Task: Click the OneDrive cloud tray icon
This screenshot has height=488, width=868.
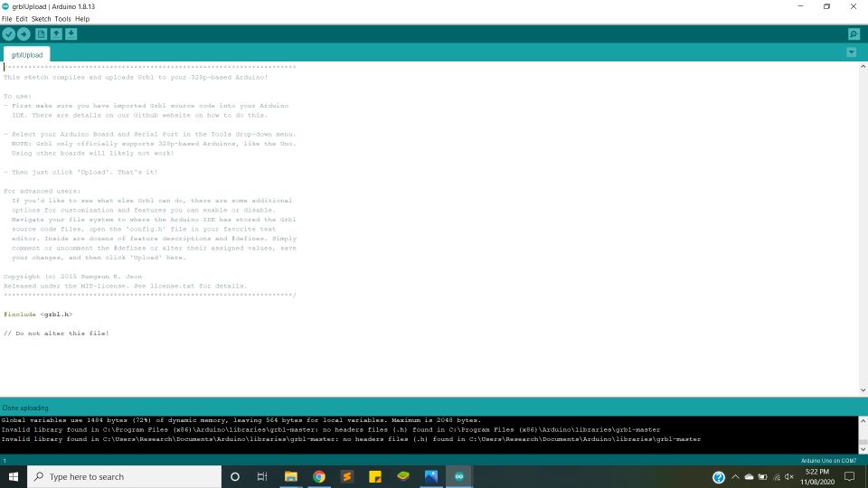Action: 749,477
